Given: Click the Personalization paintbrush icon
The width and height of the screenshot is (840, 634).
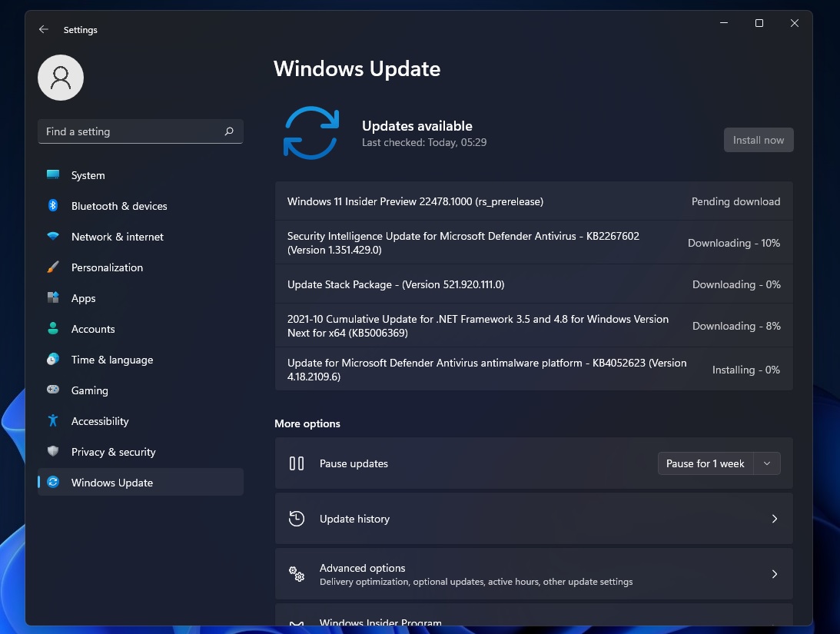Looking at the screenshot, I should [53, 267].
